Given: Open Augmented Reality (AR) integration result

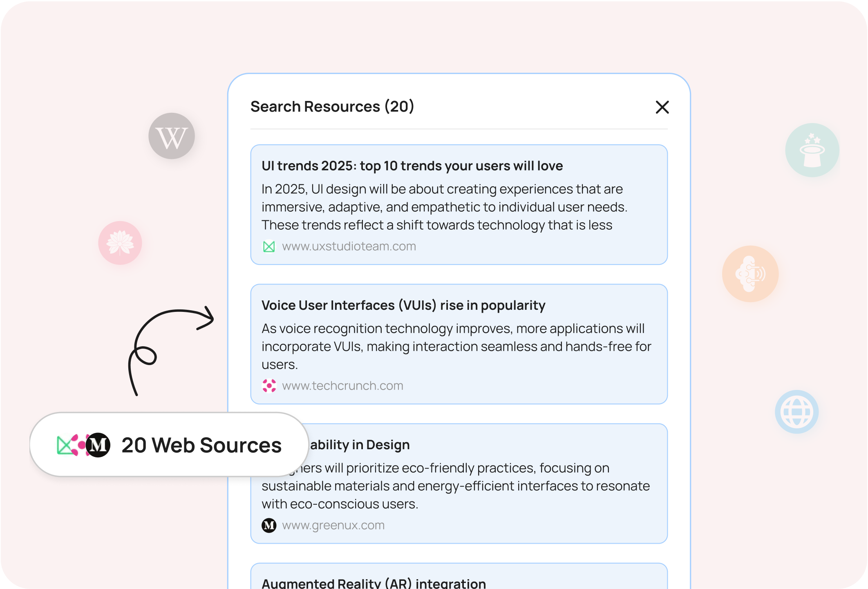Looking at the screenshot, I should (x=374, y=582).
